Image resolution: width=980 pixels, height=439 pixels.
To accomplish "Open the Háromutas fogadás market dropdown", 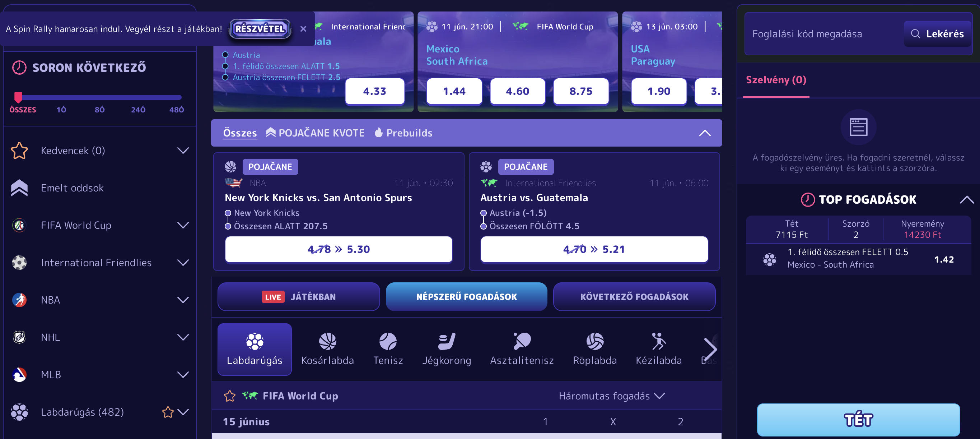I will tap(612, 396).
